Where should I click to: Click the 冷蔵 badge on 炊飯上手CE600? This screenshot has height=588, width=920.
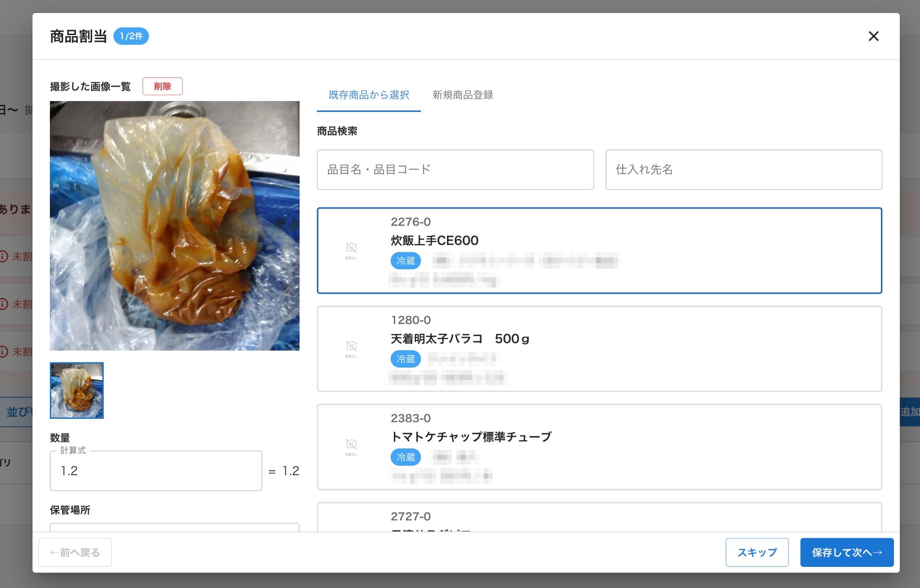(x=406, y=261)
